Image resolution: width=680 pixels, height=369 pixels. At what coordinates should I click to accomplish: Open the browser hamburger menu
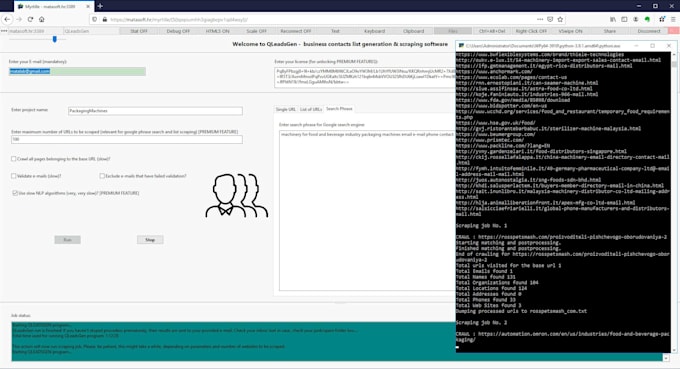click(x=673, y=20)
